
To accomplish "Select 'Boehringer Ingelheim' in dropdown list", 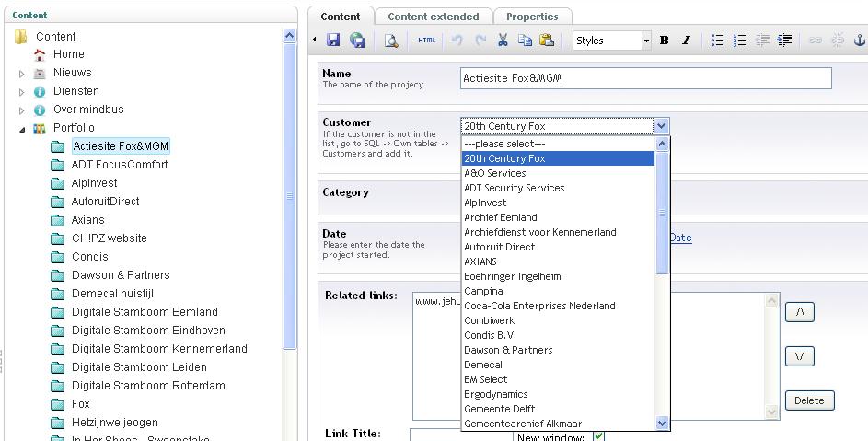I will click(558, 276).
